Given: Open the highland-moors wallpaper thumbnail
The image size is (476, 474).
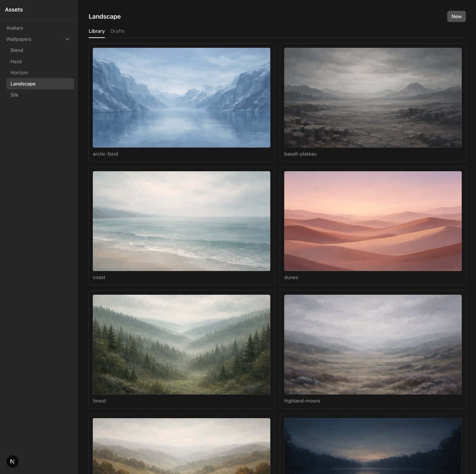Looking at the screenshot, I should (x=373, y=344).
